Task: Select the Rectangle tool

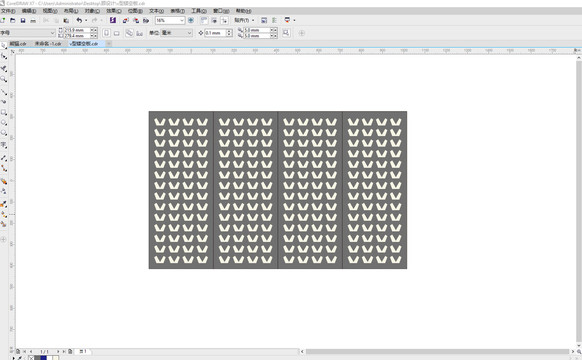Action: (4, 112)
